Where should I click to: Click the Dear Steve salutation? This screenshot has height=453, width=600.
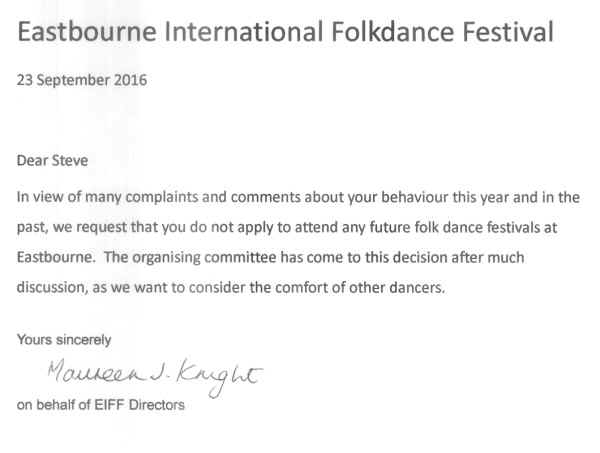pyautogui.click(x=52, y=160)
